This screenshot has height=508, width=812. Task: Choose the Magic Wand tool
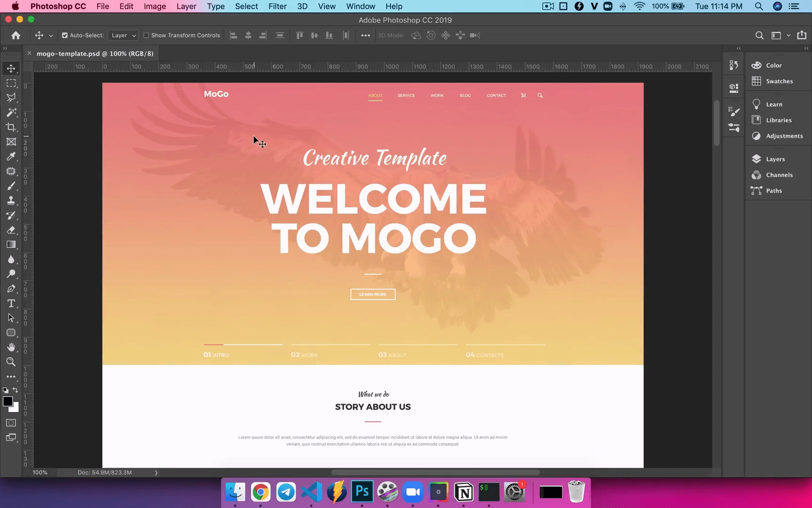(x=11, y=112)
